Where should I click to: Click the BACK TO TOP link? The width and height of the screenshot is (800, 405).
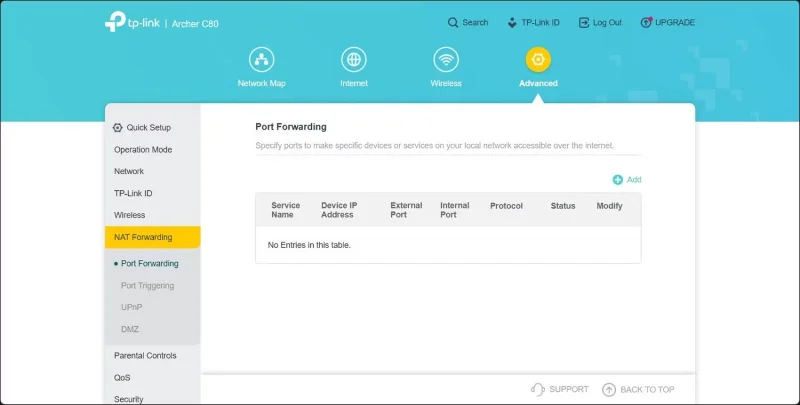(x=638, y=389)
